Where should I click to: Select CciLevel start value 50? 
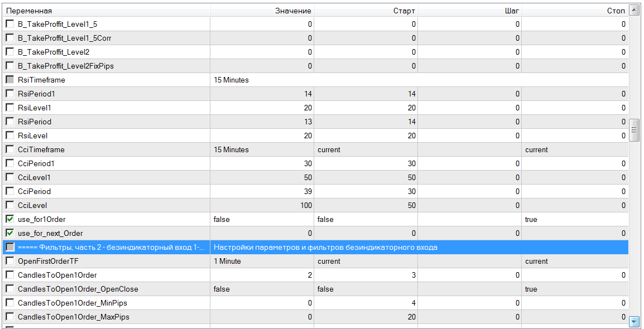[x=411, y=206]
